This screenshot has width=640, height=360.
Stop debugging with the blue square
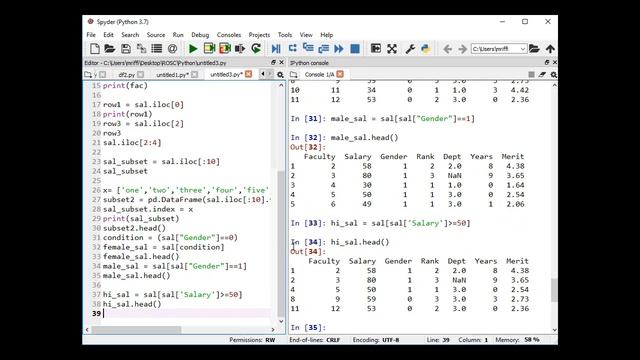[355, 49]
